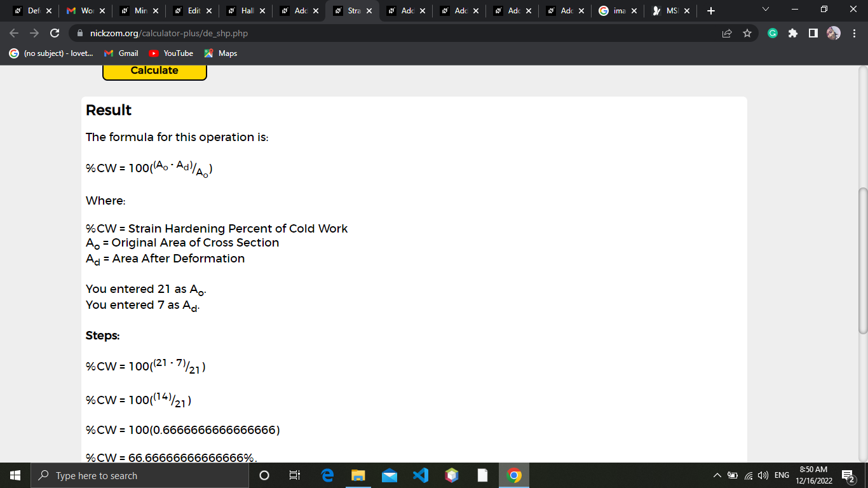Open the profile avatar menu
This screenshot has height=488, width=868.
click(x=834, y=33)
